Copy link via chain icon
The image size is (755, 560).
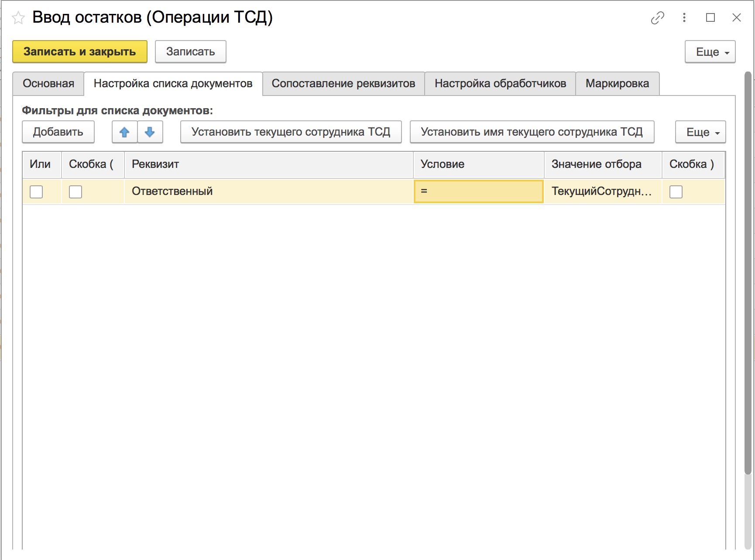tap(657, 18)
